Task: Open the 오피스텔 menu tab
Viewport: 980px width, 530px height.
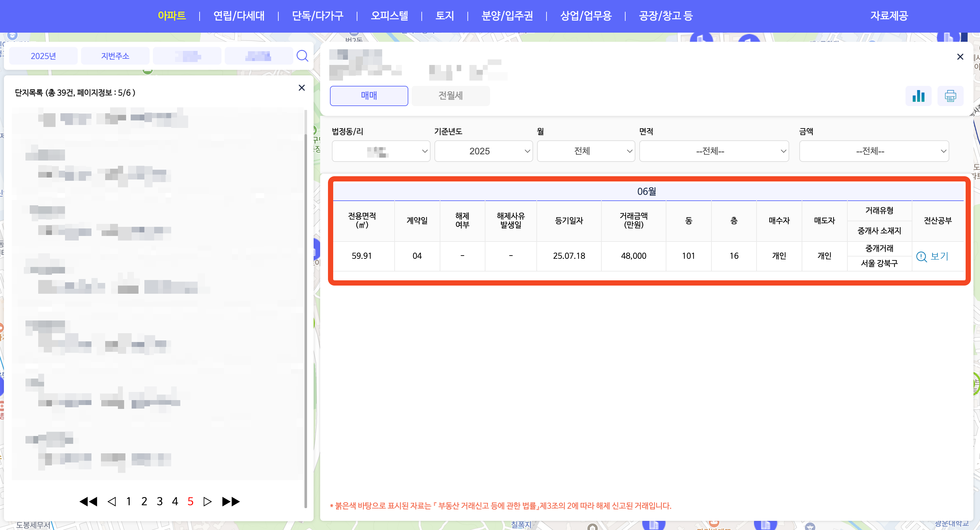Action: coord(389,16)
